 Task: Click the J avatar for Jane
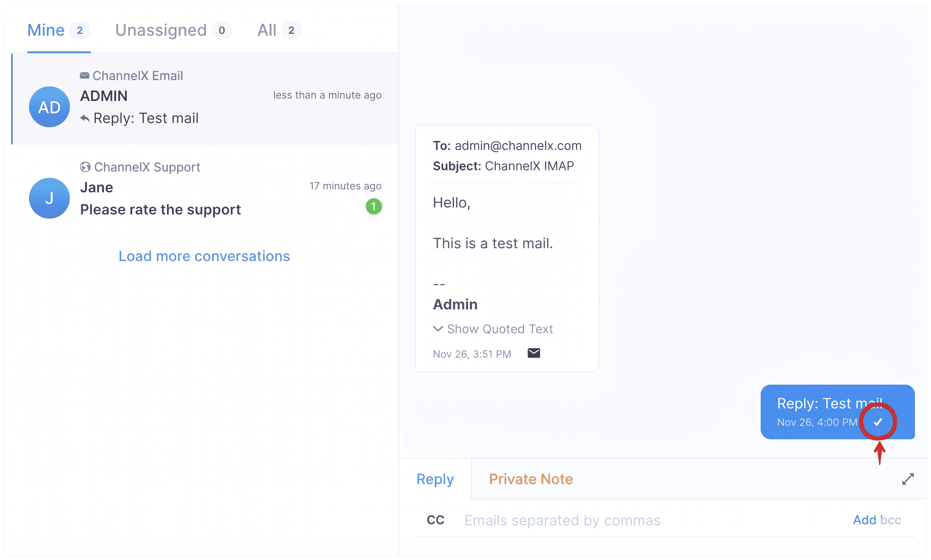tap(49, 198)
